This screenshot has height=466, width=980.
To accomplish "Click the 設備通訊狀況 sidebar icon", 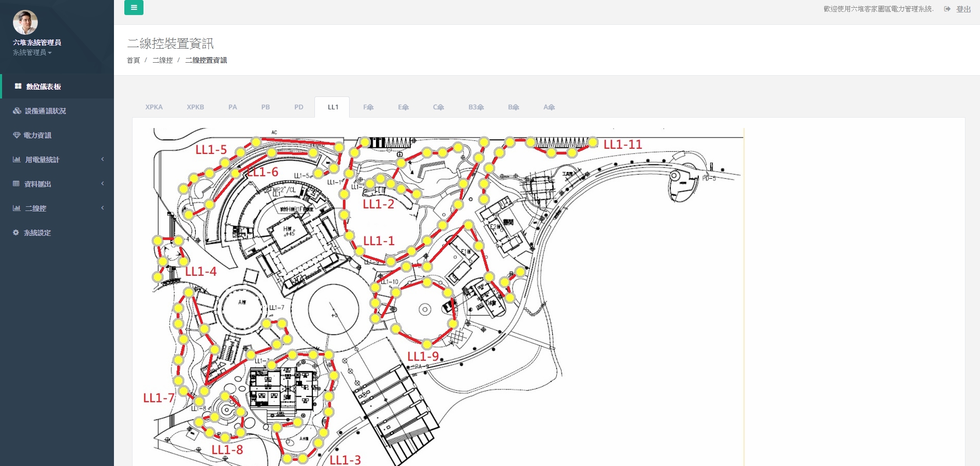I will (x=17, y=111).
